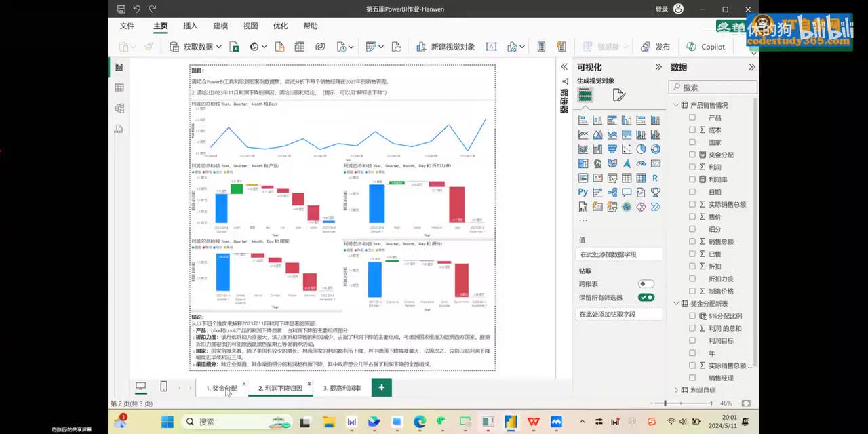Select the Line chart visual
The height and width of the screenshot is (434, 868).
tap(583, 135)
